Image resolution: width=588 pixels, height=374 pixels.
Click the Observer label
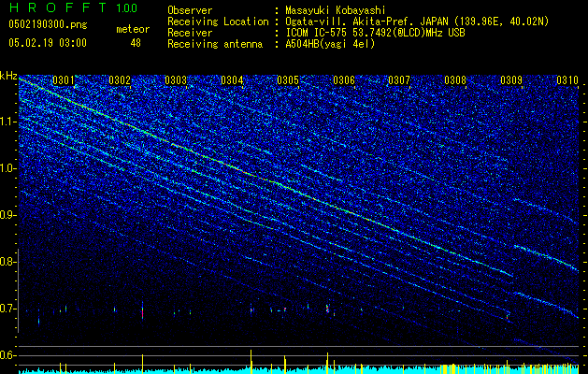click(190, 10)
